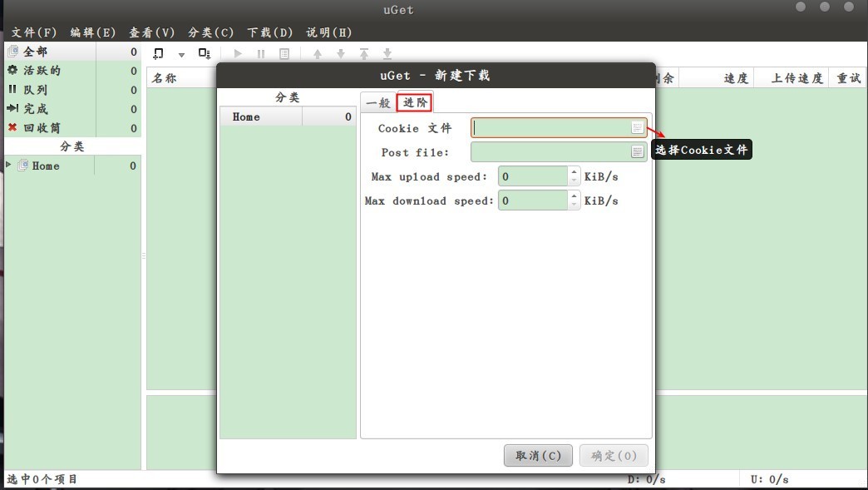Increase Max download speed with up arrow
Screen dimensions: 868x490
574,196
